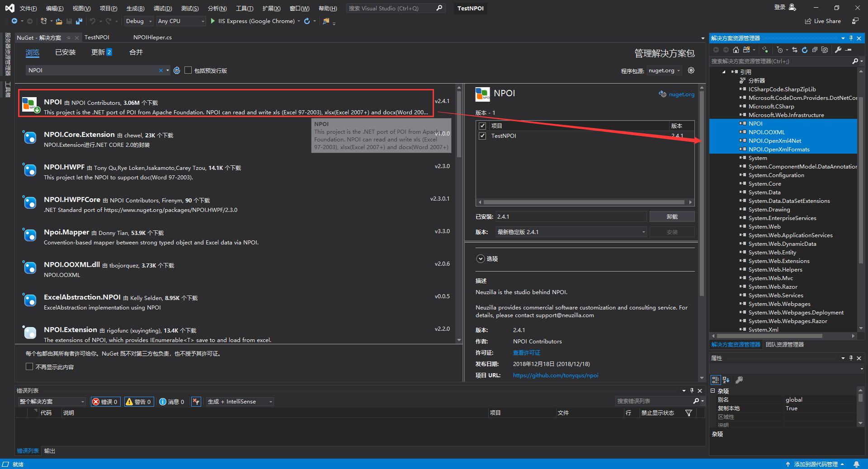
Task: Open the 文件(F) menu
Action: [28, 8]
